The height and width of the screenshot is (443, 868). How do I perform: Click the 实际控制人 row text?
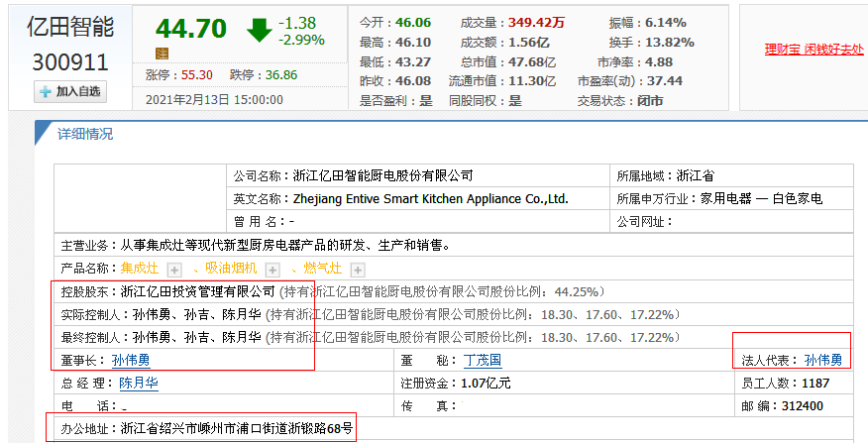point(370,314)
